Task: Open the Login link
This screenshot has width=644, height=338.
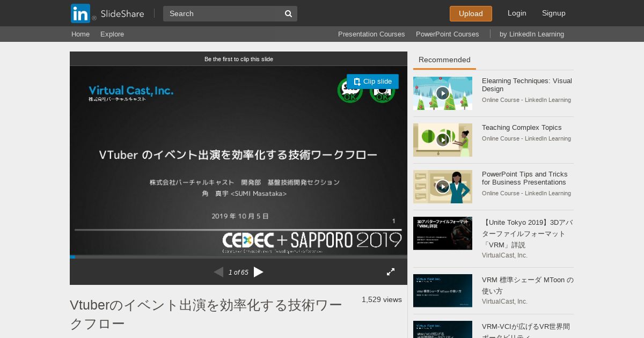Action: point(517,13)
